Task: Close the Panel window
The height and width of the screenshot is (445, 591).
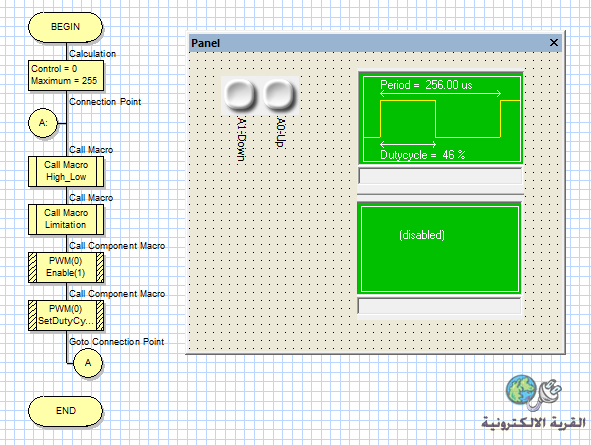Action: (x=553, y=43)
